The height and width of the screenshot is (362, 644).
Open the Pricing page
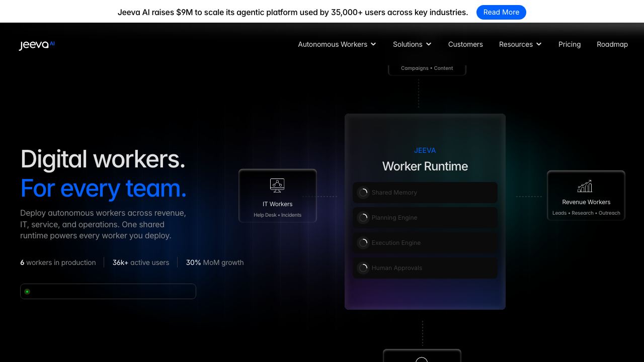[x=570, y=44]
